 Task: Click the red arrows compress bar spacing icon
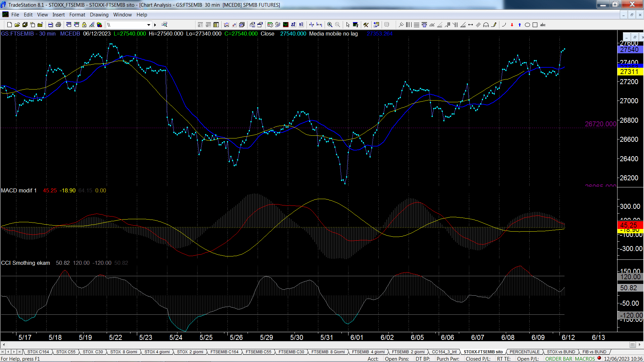pyautogui.click(x=312, y=24)
